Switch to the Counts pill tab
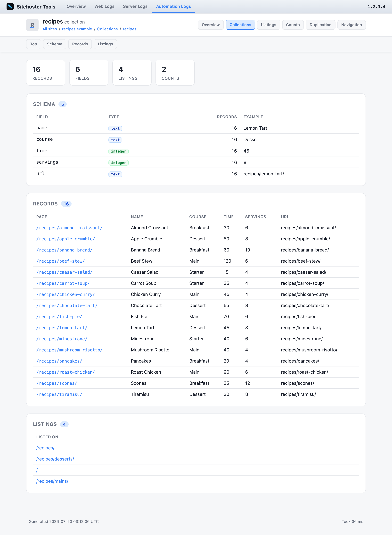 tap(293, 25)
